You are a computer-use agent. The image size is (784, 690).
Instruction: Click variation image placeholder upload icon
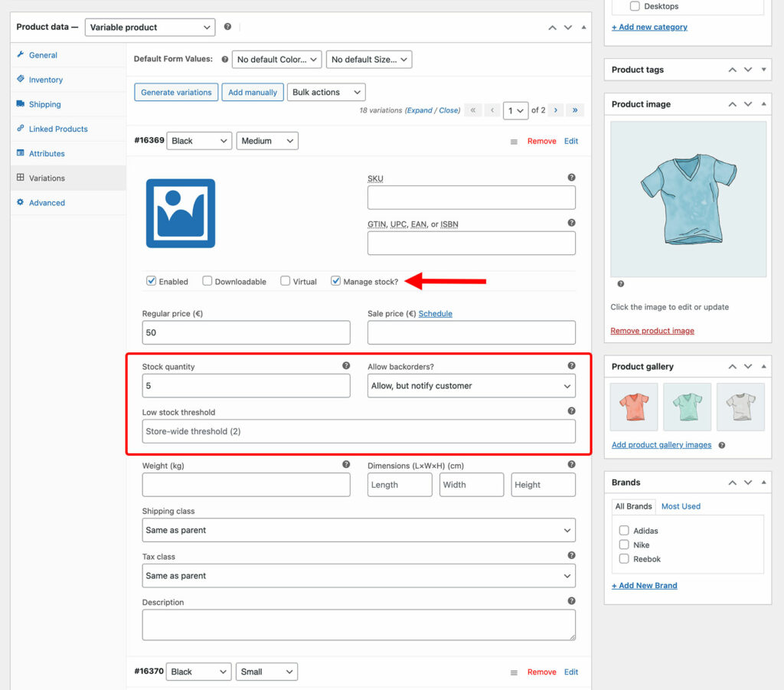coord(181,214)
